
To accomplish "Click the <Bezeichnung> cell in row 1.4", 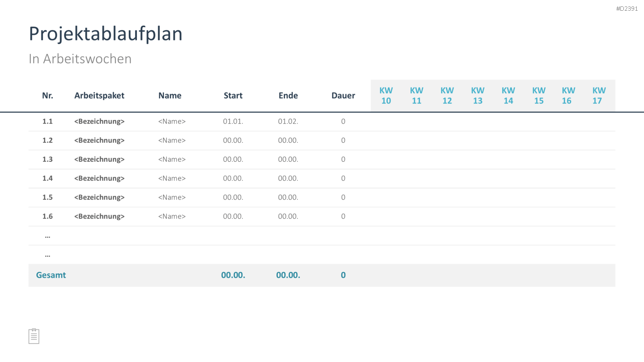I will [x=99, y=178].
